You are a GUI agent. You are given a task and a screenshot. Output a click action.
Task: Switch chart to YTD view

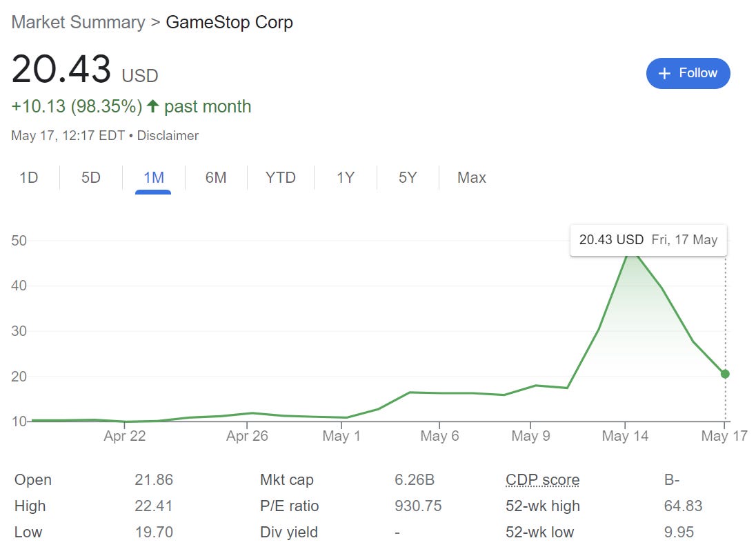click(x=281, y=178)
